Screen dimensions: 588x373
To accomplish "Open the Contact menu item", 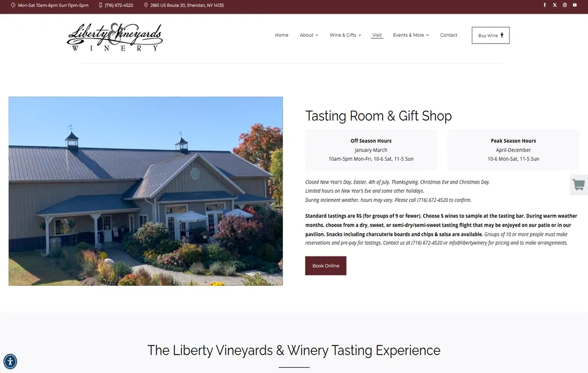I will tap(449, 35).
